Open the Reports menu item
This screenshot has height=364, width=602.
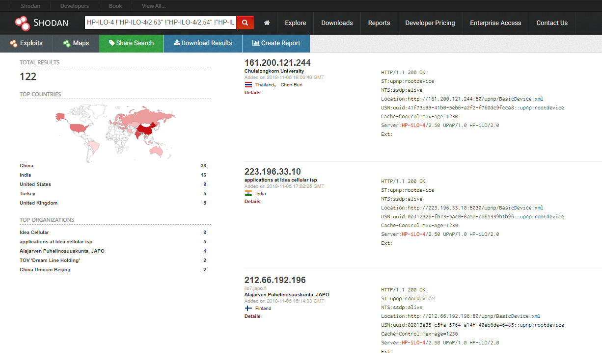379,23
